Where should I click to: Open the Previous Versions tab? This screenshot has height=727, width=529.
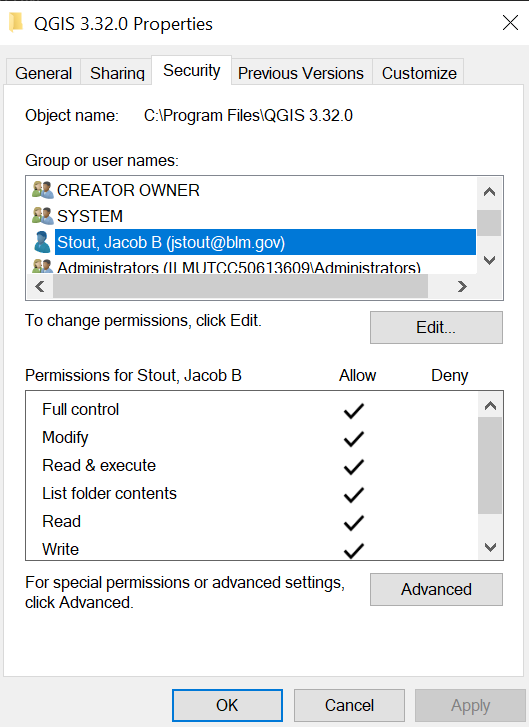pos(301,73)
